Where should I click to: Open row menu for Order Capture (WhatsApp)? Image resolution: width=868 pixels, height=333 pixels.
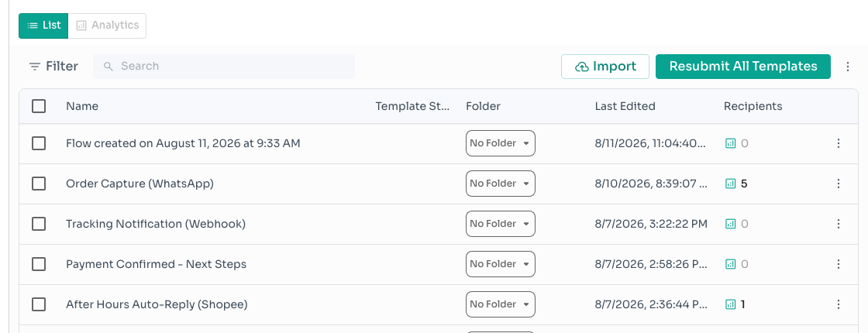coord(838,184)
